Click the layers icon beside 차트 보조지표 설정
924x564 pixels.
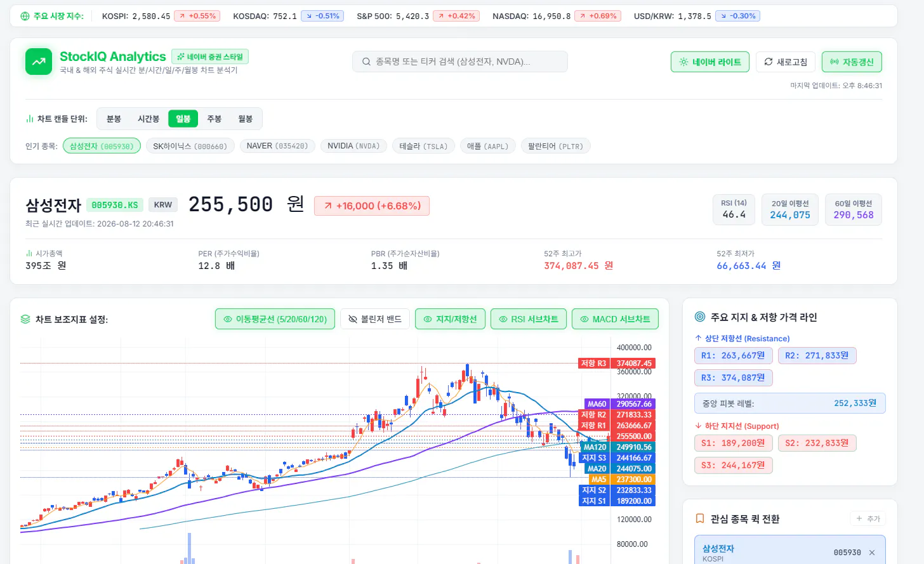point(25,319)
